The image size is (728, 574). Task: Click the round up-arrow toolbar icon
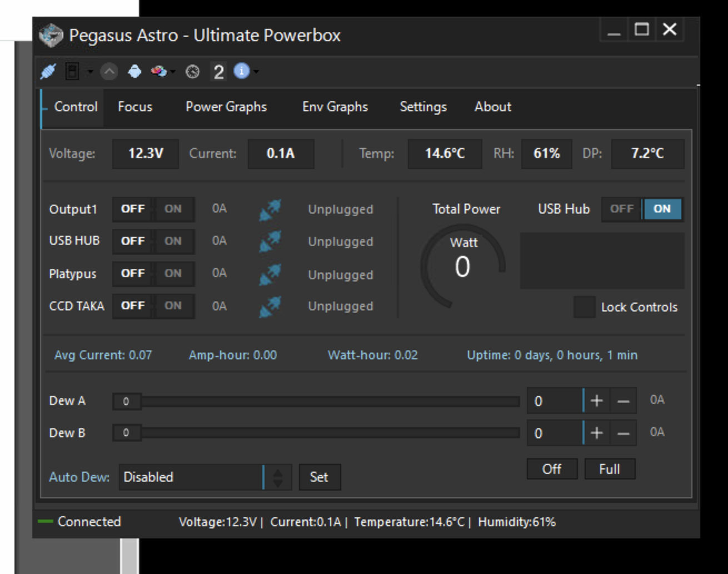click(x=109, y=71)
